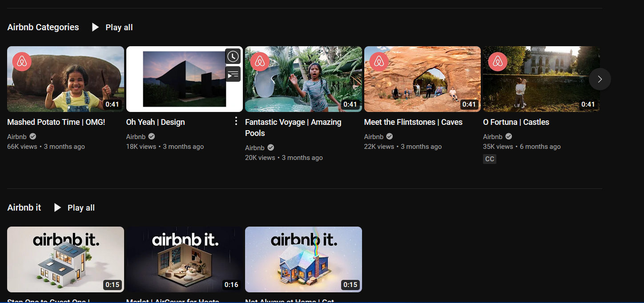Click CC badge under O Fortuna | Castles

pos(490,159)
